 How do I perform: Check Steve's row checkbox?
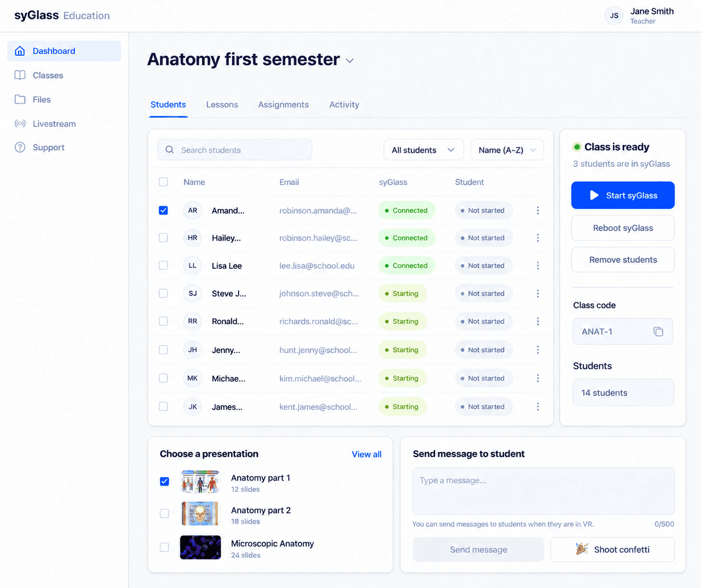click(x=163, y=294)
